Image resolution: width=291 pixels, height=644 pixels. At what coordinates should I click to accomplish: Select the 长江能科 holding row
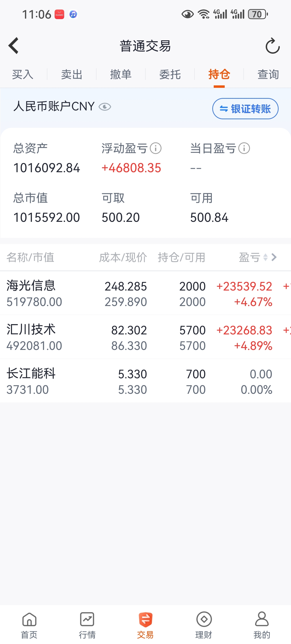click(x=145, y=381)
